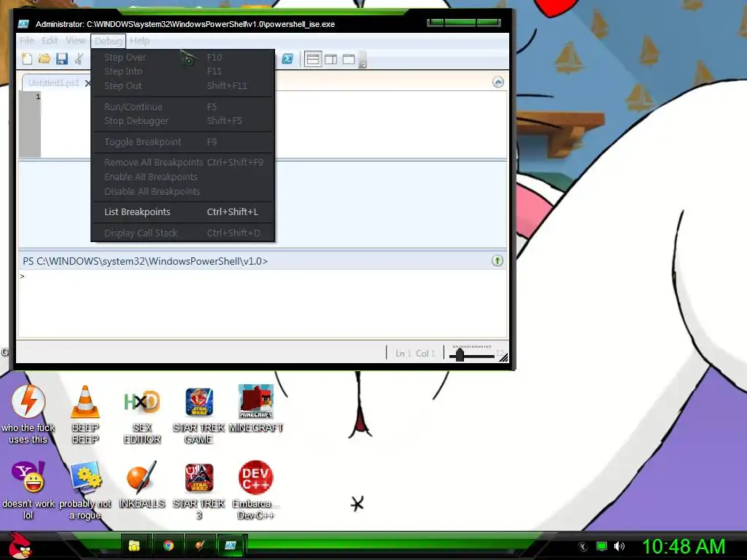The height and width of the screenshot is (560, 747).
Task: Show script pane on top layout
Action: tap(313, 59)
